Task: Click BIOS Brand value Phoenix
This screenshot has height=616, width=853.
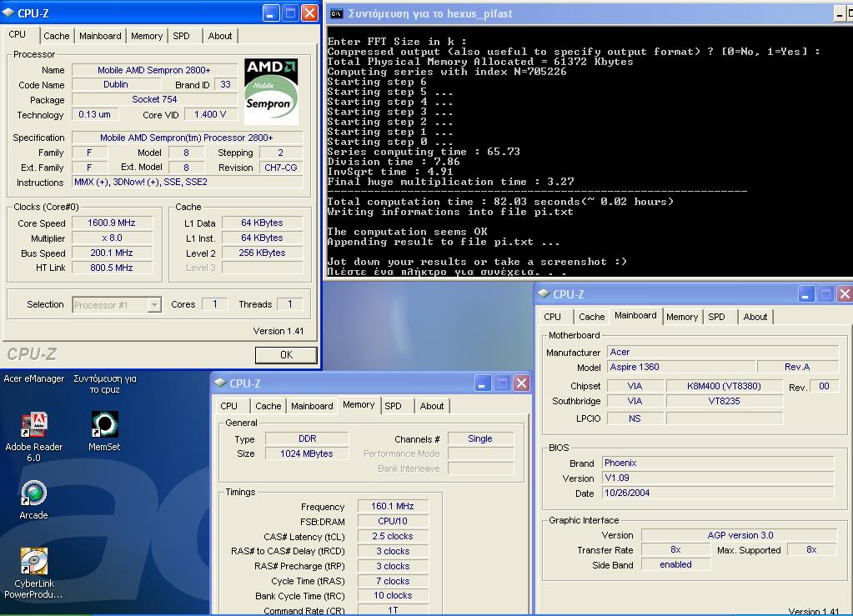Action: (x=718, y=463)
